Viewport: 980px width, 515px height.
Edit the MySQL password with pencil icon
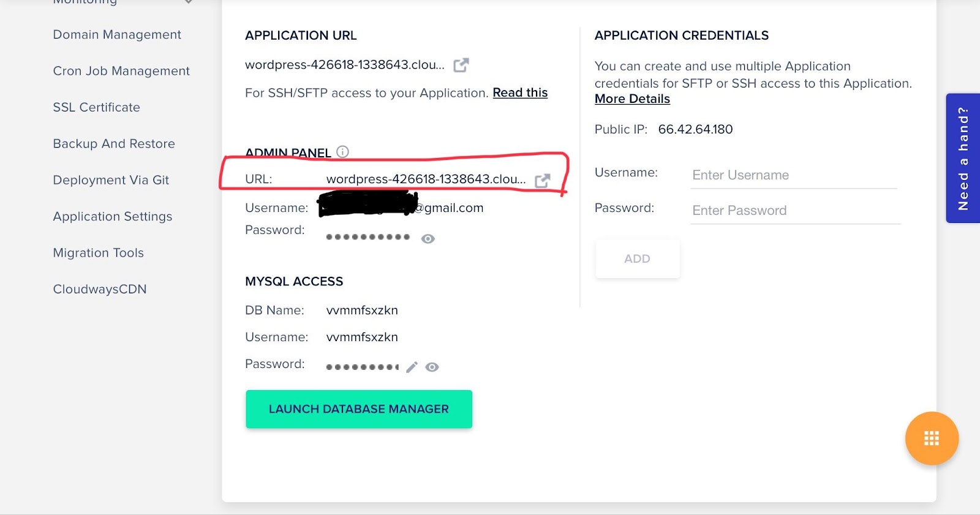412,367
